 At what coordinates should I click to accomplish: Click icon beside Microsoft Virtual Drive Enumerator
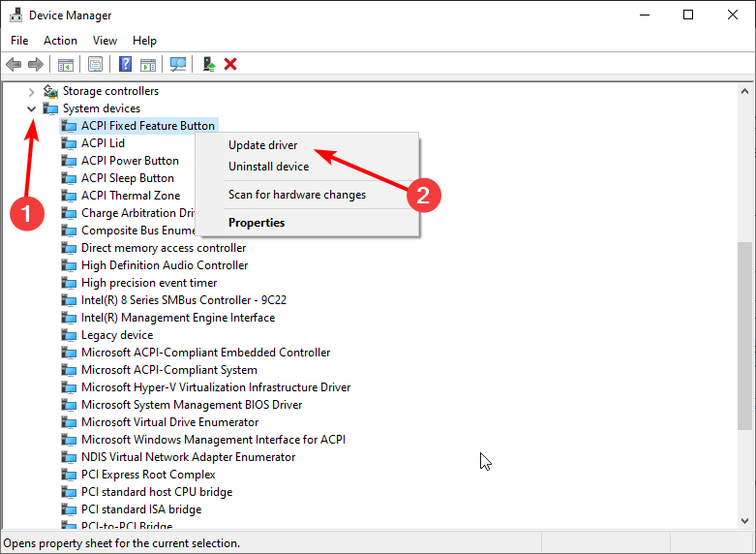point(69,422)
